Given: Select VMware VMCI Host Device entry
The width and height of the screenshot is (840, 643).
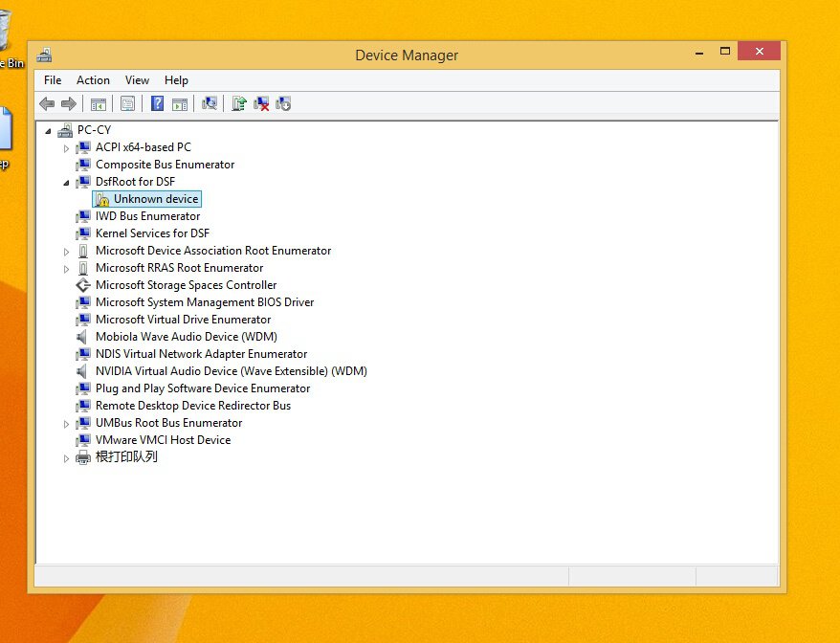Looking at the screenshot, I should (163, 440).
